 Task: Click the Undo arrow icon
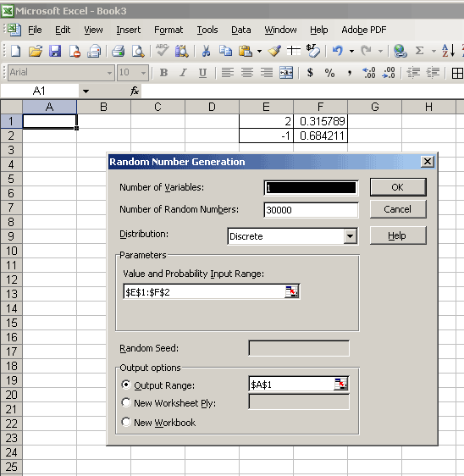pyautogui.click(x=338, y=51)
